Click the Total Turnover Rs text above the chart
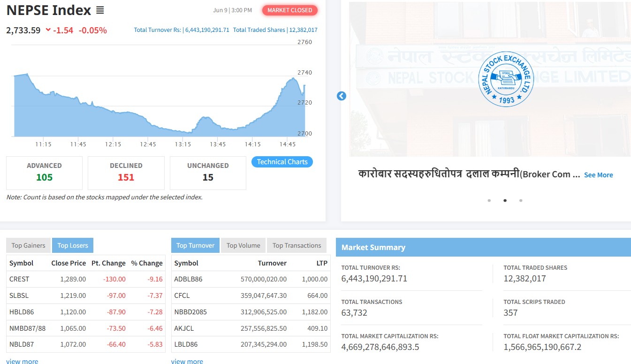Screen dimensions: 631x364 click(x=182, y=30)
